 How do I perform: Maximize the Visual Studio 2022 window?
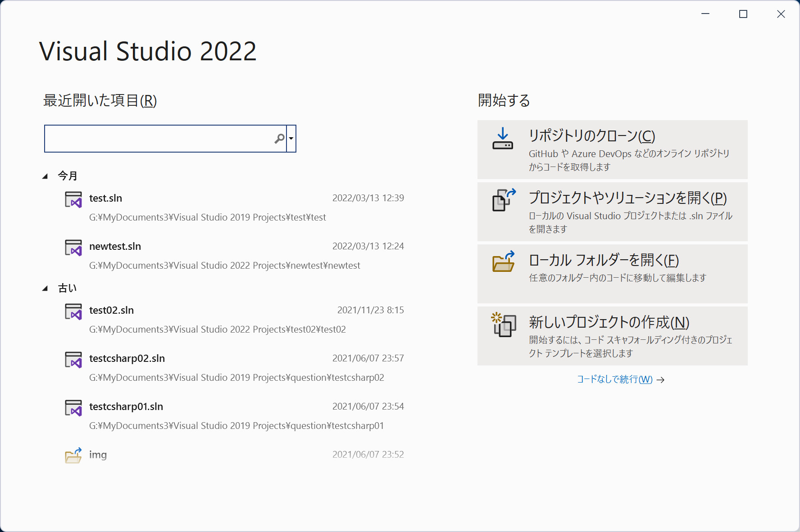743,14
